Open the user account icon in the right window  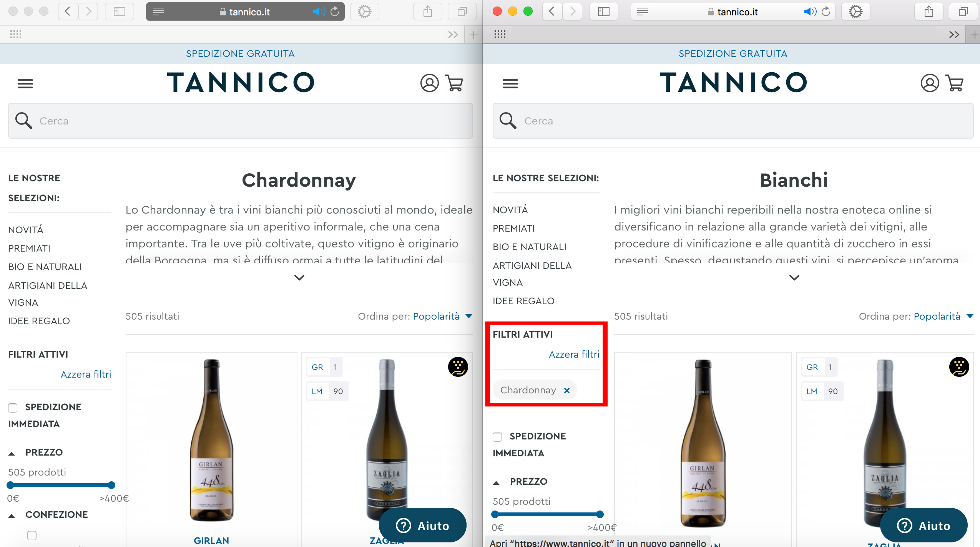[x=929, y=83]
